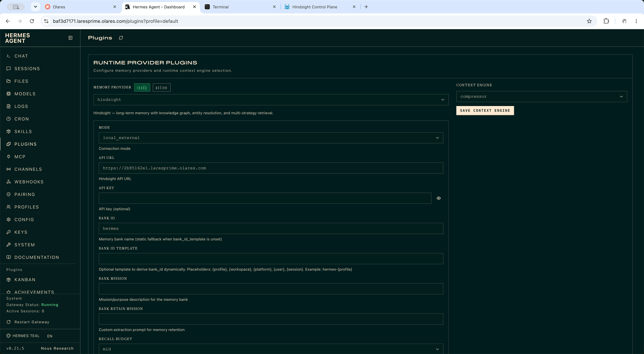Refresh the Plugins list icon
Screen dimensions: 644x354
click(x=121, y=38)
